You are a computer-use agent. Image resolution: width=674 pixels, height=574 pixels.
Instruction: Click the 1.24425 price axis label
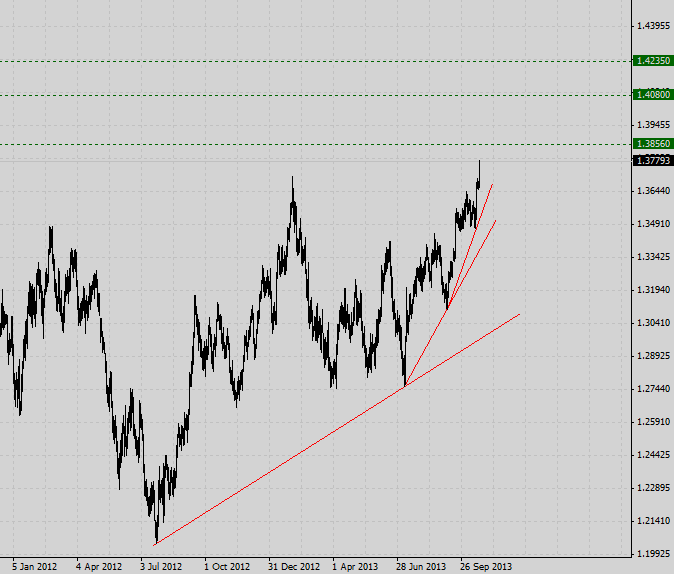pyautogui.click(x=653, y=454)
